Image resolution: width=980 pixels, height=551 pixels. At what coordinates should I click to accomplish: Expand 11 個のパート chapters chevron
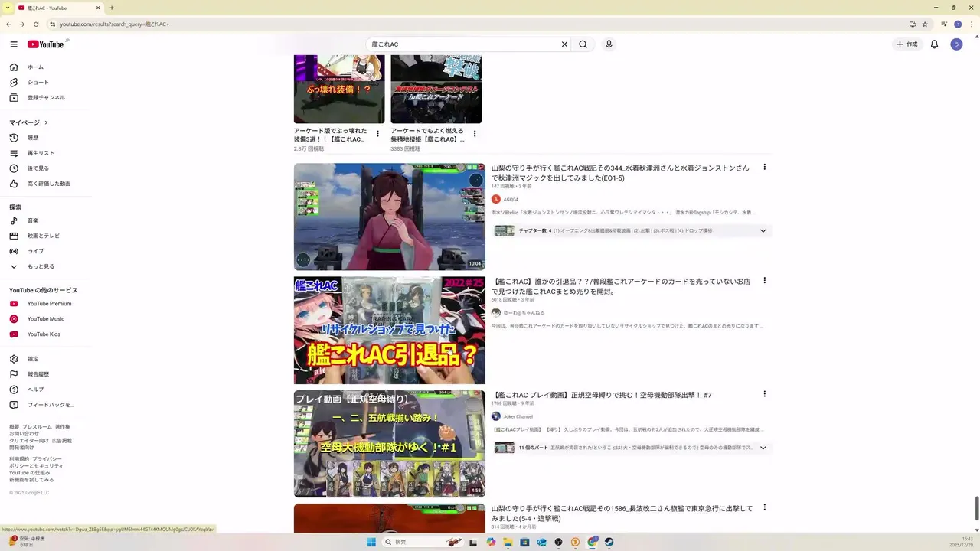click(763, 448)
